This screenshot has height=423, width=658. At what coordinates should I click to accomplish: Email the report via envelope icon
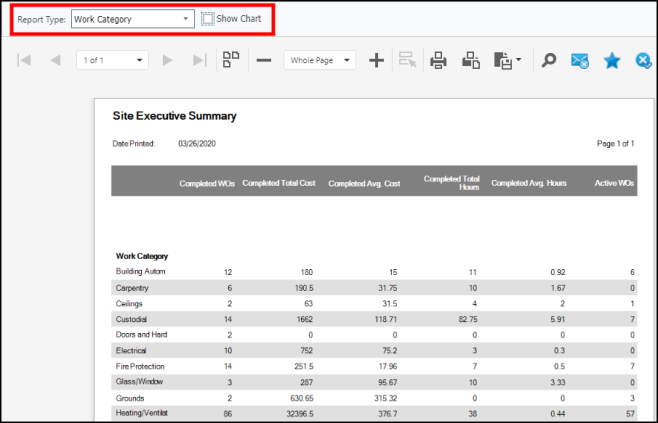pyautogui.click(x=580, y=60)
